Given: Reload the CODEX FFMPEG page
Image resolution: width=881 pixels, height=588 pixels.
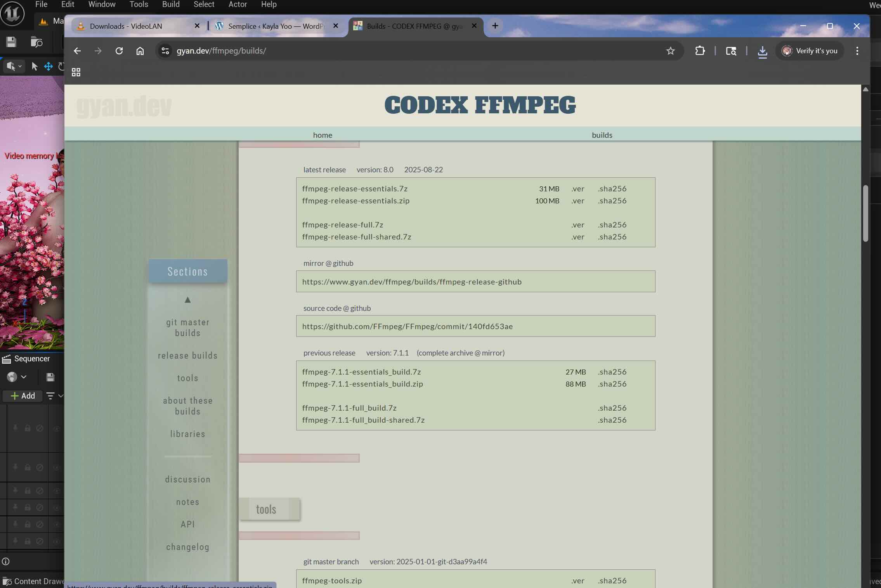Looking at the screenshot, I should 119,51.
